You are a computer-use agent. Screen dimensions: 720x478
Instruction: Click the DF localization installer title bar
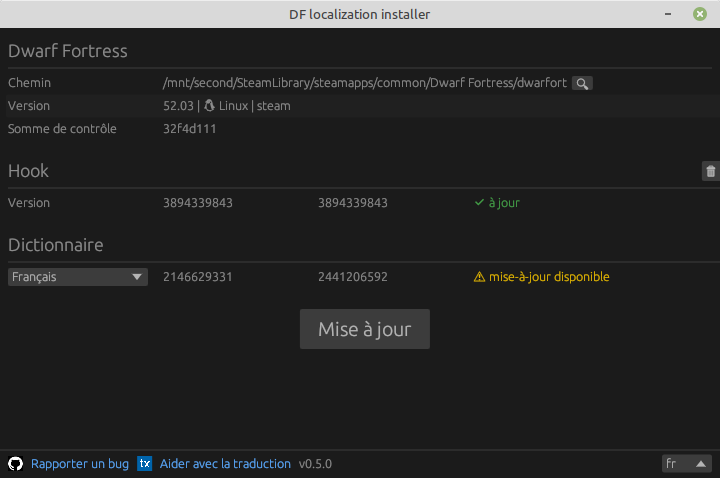point(360,14)
